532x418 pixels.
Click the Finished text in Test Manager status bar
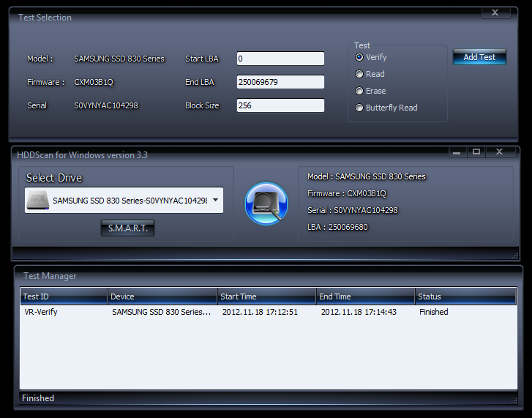[38, 398]
